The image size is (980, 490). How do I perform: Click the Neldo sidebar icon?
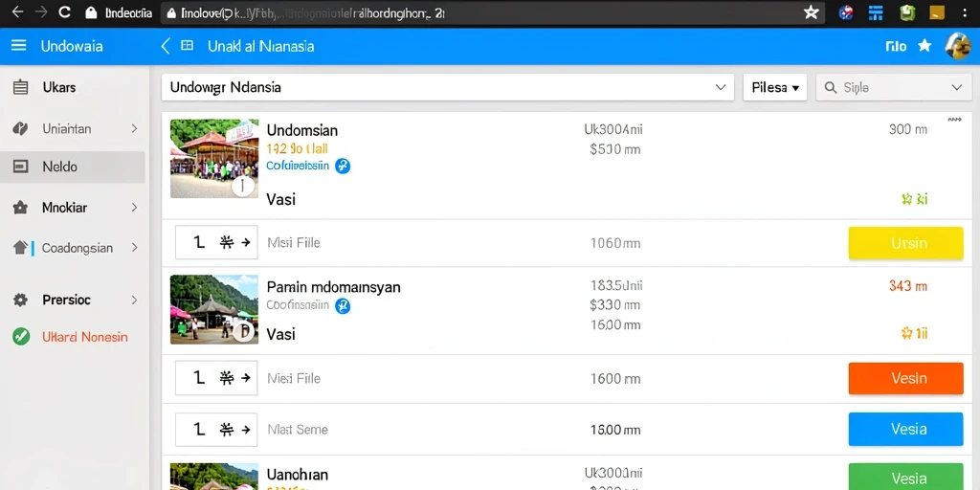pos(21,167)
